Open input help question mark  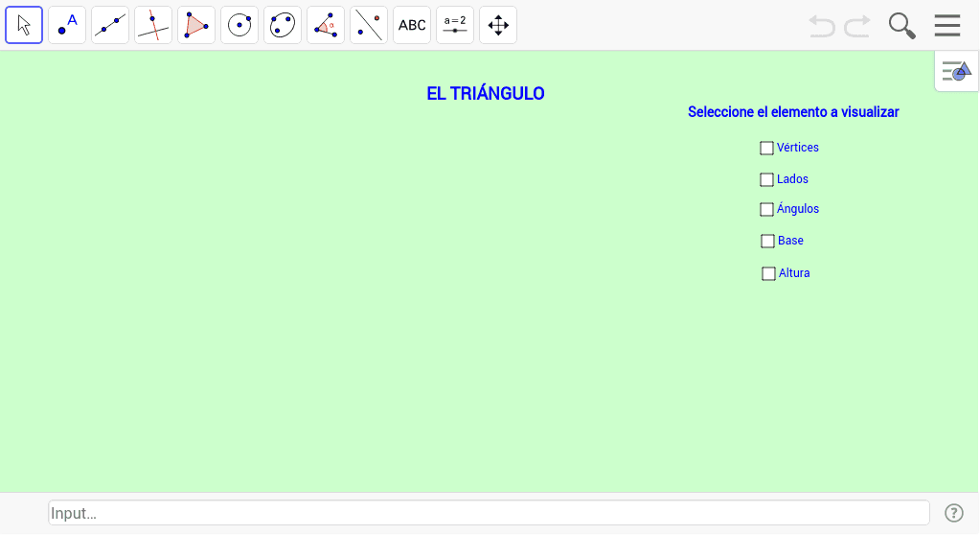pos(954,513)
